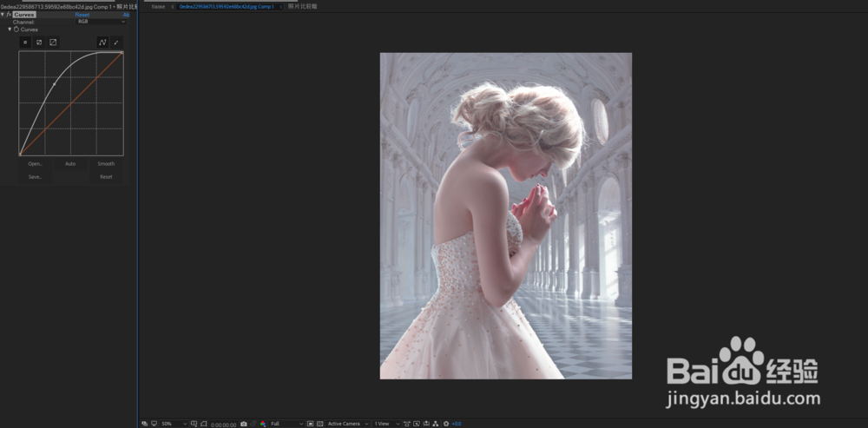Screen dimensions: 868x428
Task: Select the top-right curve endpoint
Action: click(122, 53)
